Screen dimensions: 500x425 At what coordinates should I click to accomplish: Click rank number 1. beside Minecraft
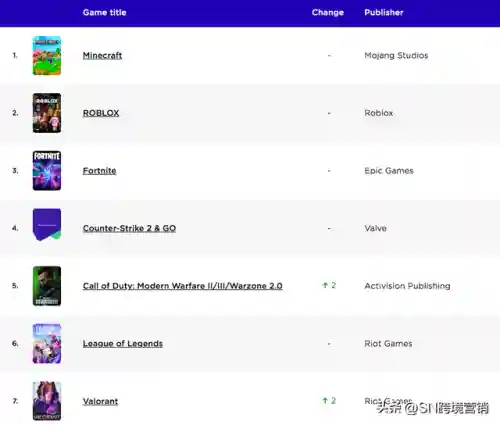(x=15, y=55)
